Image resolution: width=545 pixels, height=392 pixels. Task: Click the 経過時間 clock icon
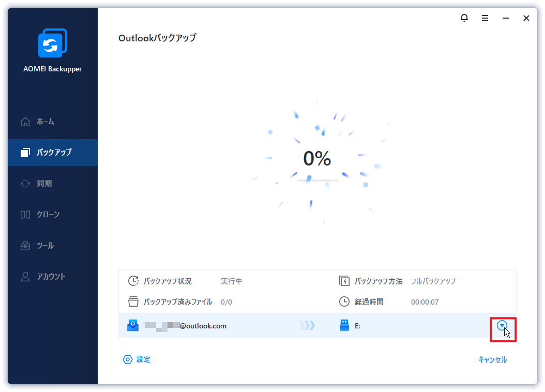pyautogui.click(x=344, y=301)
